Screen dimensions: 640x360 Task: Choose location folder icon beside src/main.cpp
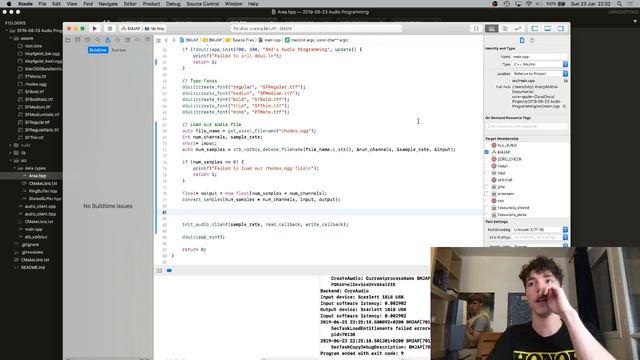click(x=566, y=81)
